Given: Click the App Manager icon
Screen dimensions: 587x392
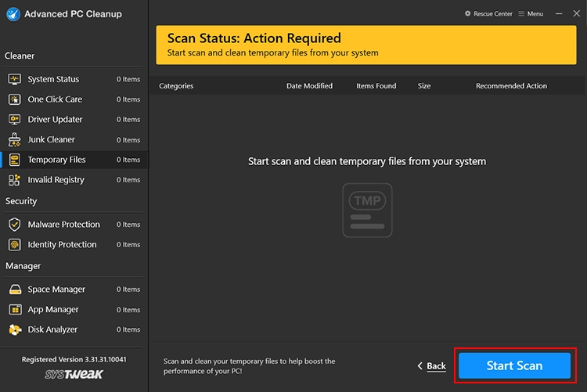Looking at the screenshot, I should pos(14,310).
